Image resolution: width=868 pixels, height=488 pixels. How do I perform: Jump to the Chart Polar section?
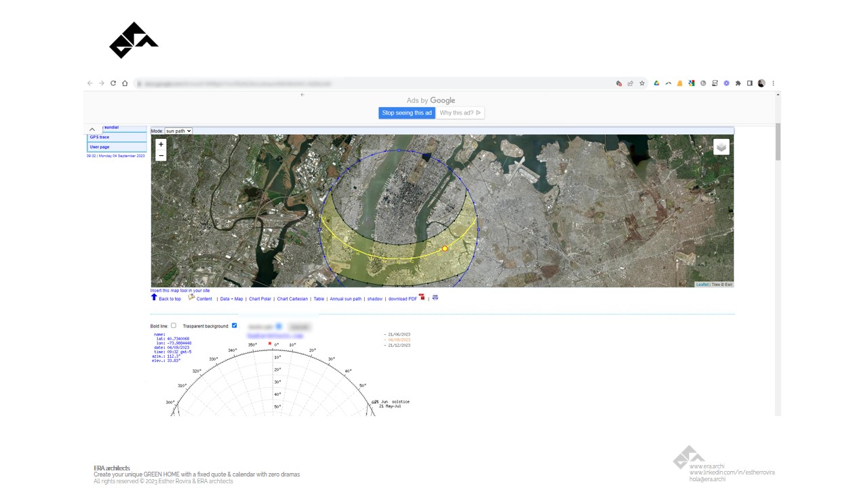click(260, 299)
